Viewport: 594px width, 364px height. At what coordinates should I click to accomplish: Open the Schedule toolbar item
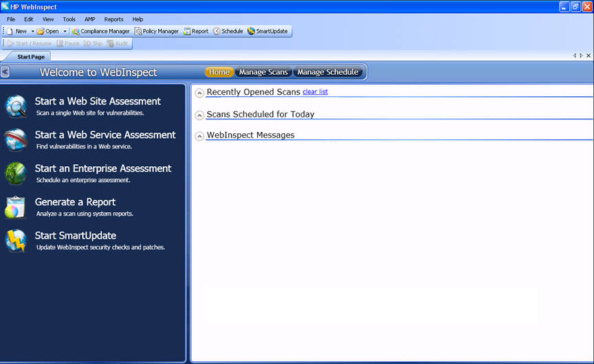(x=228, y=32)
